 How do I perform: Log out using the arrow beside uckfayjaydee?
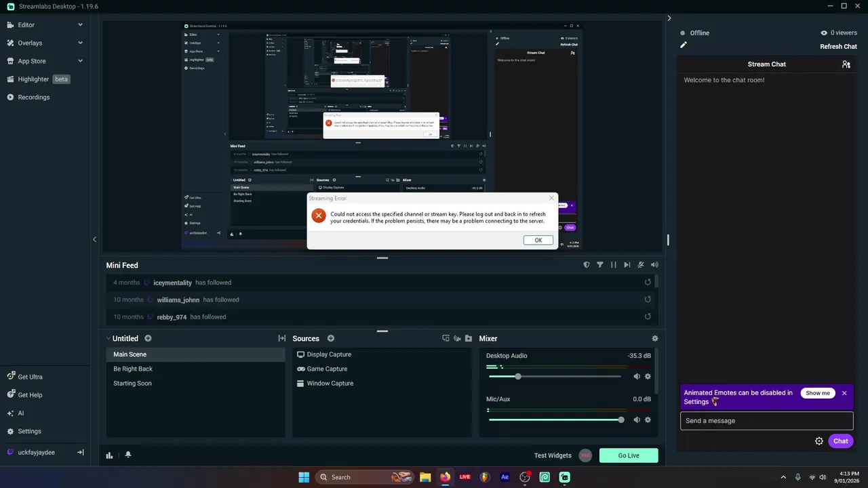(x=80, y=452)
